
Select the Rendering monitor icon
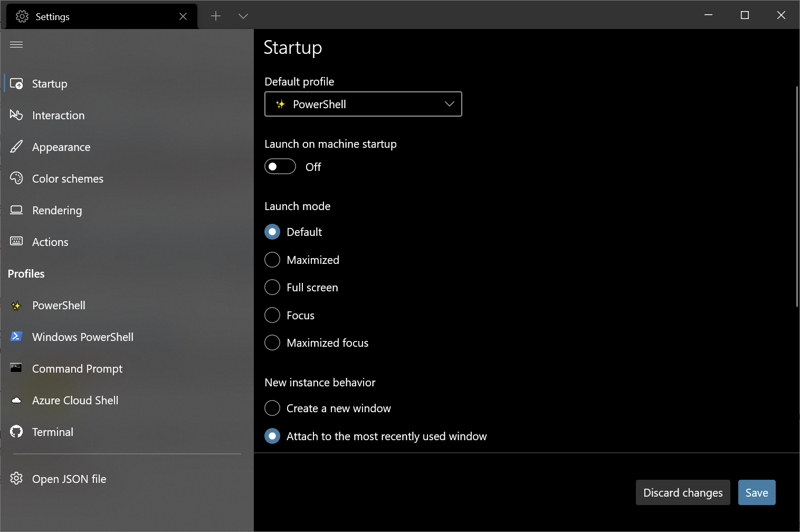[x=16, y=210]
